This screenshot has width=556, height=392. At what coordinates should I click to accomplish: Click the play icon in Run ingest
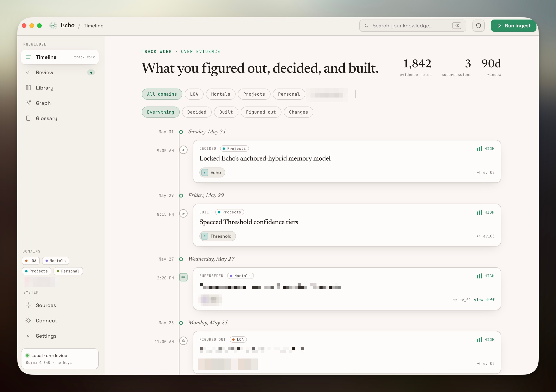tap(499, 26)
